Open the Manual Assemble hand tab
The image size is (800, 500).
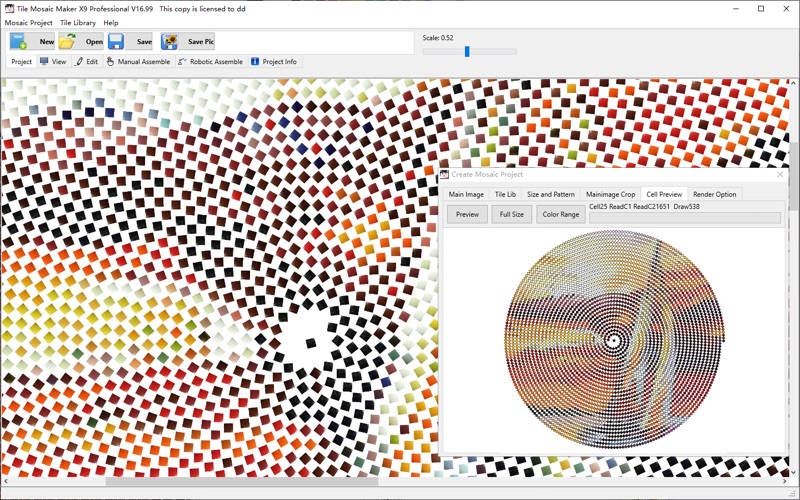[138, 62]
